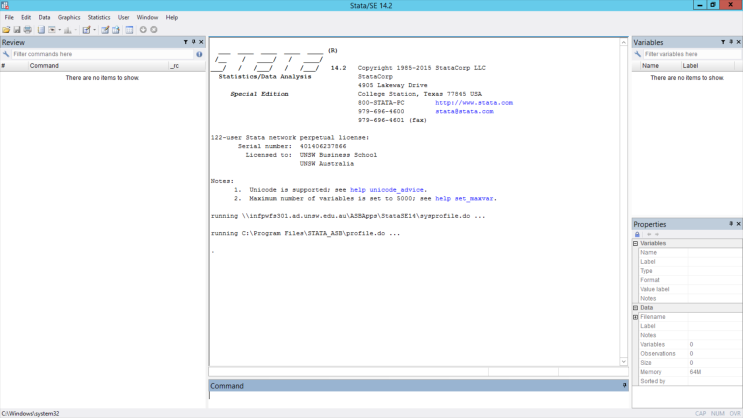The width and height of the screenshot is (743, 418).
Task: Open the Data Editor (Edit) icon
Action: pyautogui.click(x=105, y=30)
